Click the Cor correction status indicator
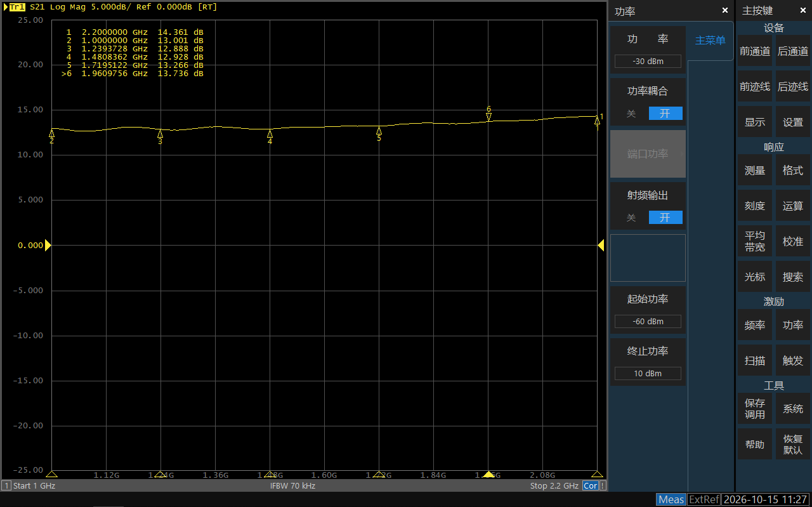The height and width of the screenshot is (507, 812). 591,485
